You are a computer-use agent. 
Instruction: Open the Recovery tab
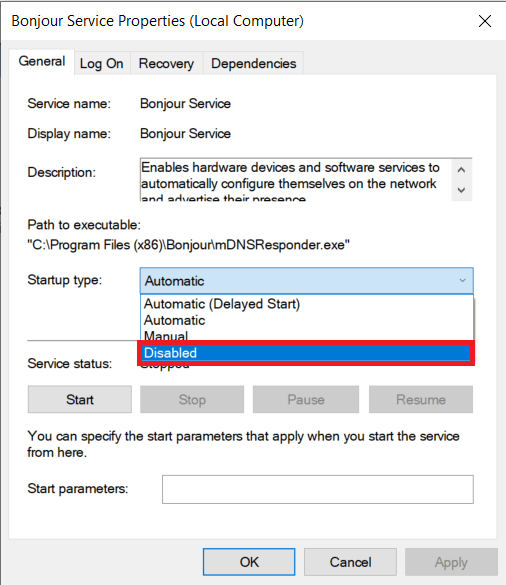pyautogui.click(x=166, y=64)
